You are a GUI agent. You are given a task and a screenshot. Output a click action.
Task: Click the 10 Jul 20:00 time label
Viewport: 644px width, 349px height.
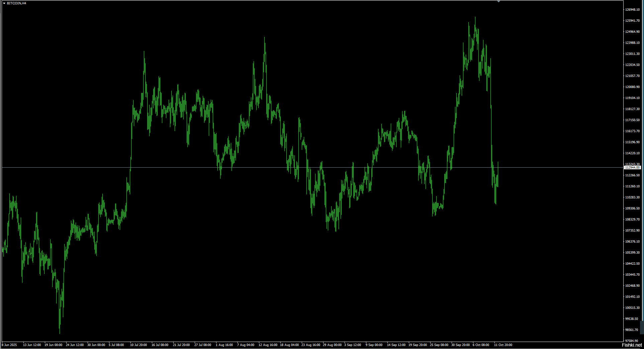[x=139, y=345]
